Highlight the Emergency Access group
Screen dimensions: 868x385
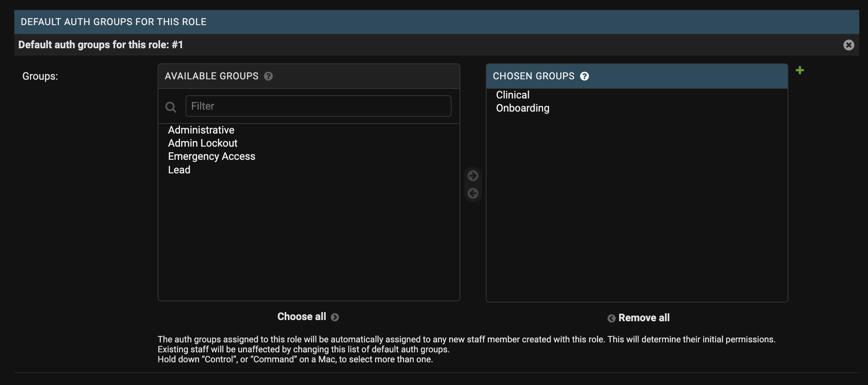(x=211, y=156)
